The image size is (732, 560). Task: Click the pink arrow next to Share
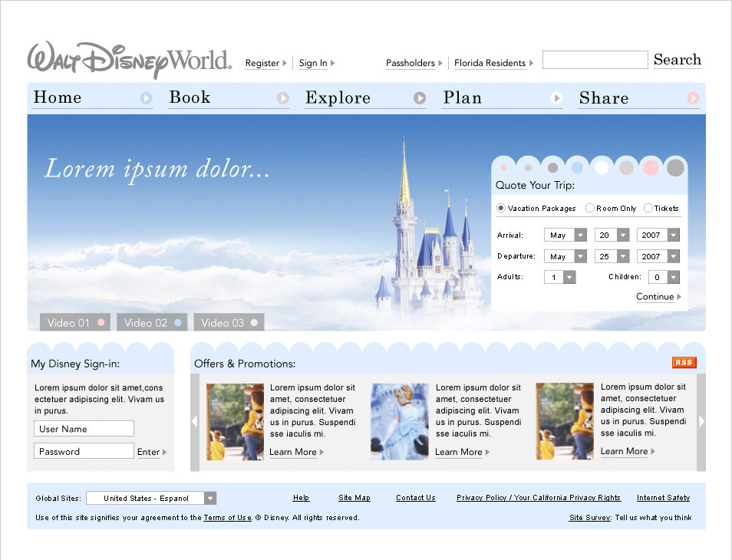[693, 98]
